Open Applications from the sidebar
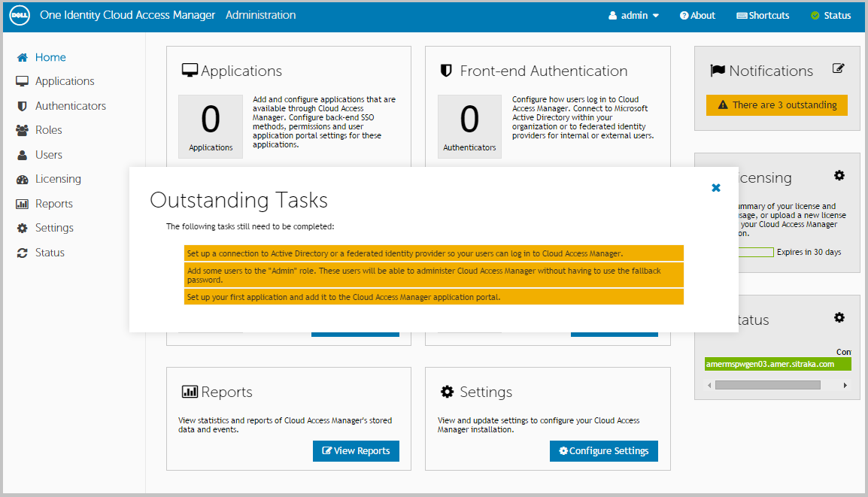This screenshot has width=868, height=497. (65, 81)
